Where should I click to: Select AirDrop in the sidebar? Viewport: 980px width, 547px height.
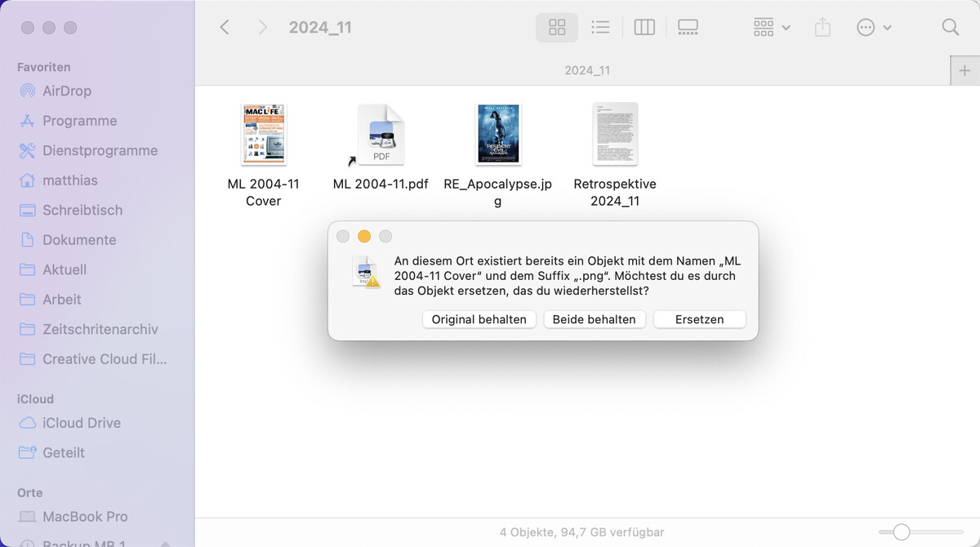(65, 91)
